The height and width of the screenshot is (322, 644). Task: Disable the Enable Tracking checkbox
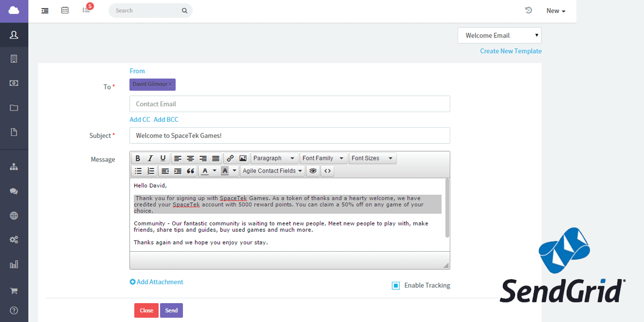coord(395,285)
